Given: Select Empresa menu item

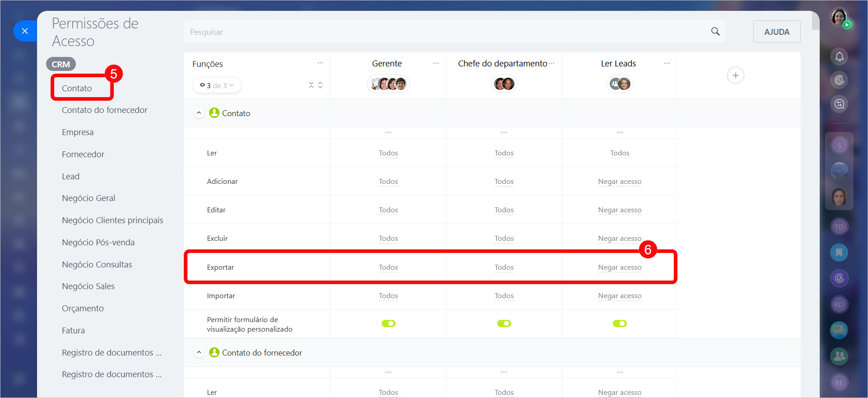Looking at the screenshot, I should point(78,132).
